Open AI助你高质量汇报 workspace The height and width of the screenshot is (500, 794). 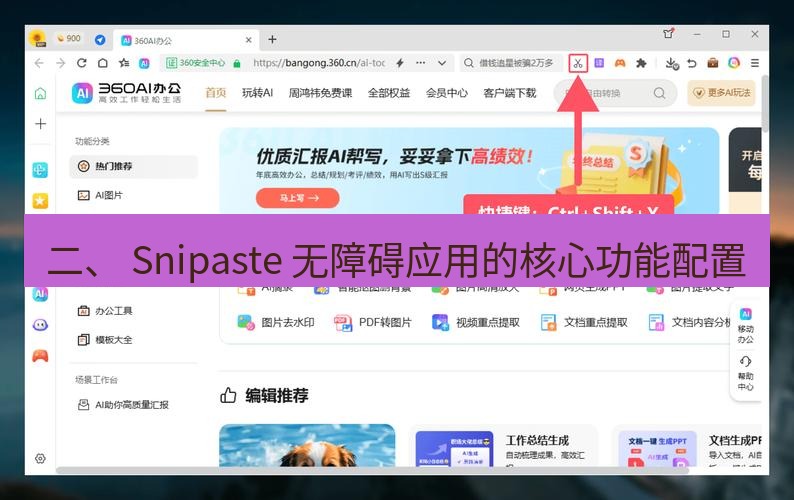[133, 404]
